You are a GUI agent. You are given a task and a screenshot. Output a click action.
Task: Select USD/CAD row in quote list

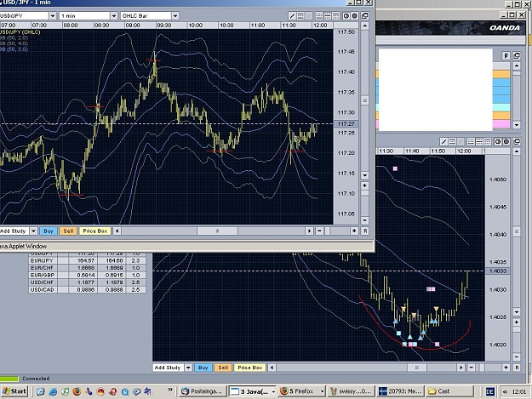click(x=87, y=290)
